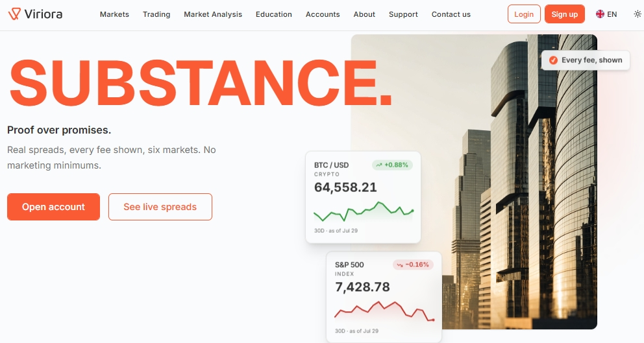The image size is (644, 343).
Task: Click the red down-trend arrow in −0.16% badge
Action: (400, 265)
